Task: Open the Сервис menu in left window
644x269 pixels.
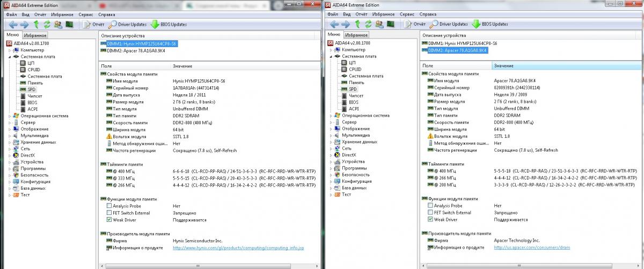Action: (x=85, y=14)
